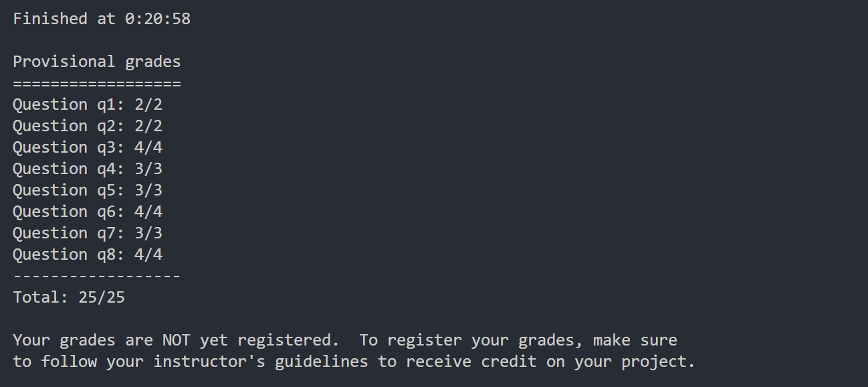Select the 'Question q6: 4/4' line
The width and height of the screenshot is (868, 387).
point(88,212)
